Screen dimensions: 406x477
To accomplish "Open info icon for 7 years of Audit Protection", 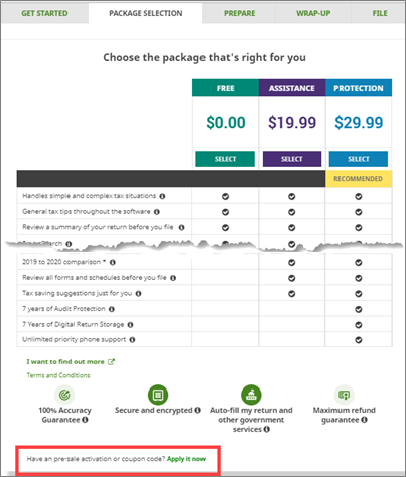I will [112, 309].
